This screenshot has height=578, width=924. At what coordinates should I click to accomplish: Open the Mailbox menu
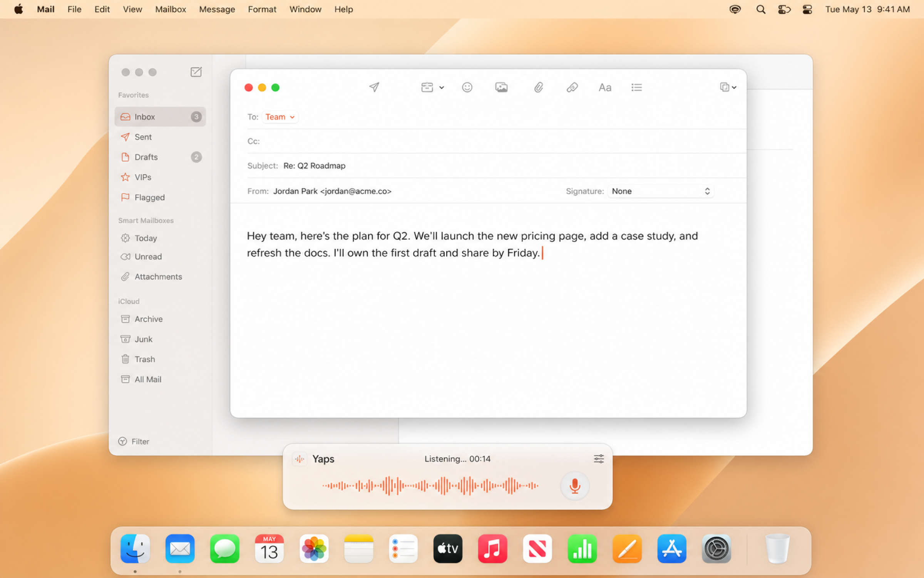click(x=171, y=9)
